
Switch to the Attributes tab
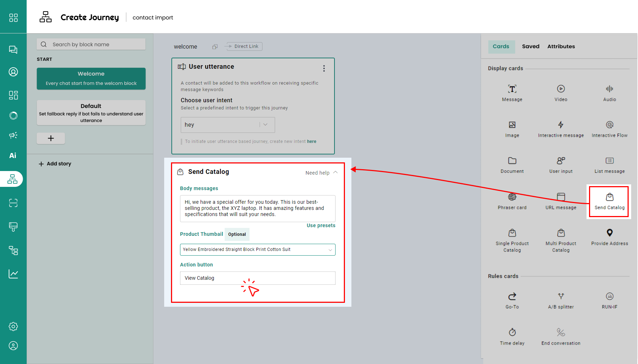coord(561,46)
